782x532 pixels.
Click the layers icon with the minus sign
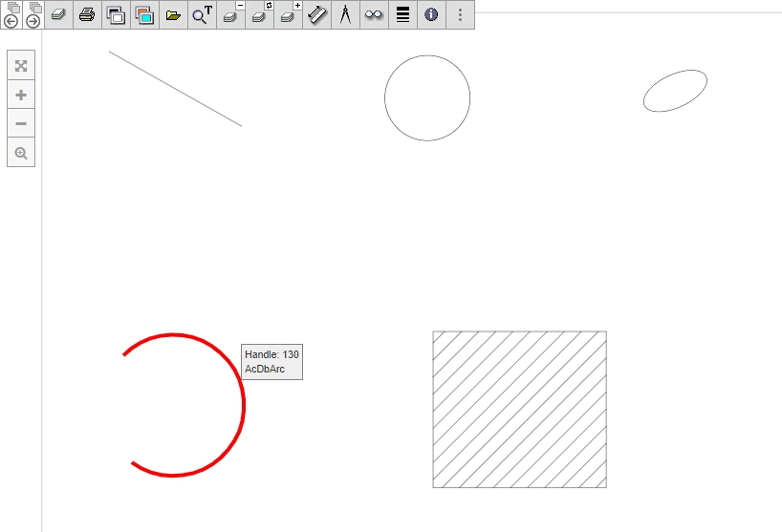click(231, 14)
